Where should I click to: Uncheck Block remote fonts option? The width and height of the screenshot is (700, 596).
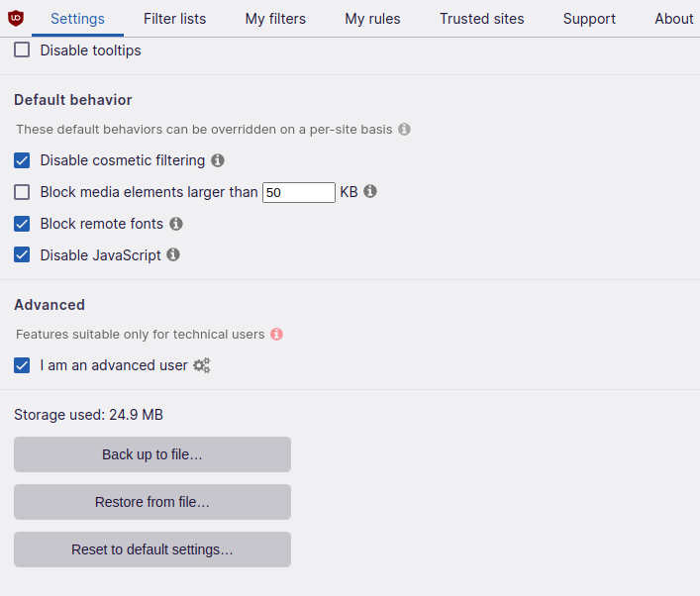22,224
